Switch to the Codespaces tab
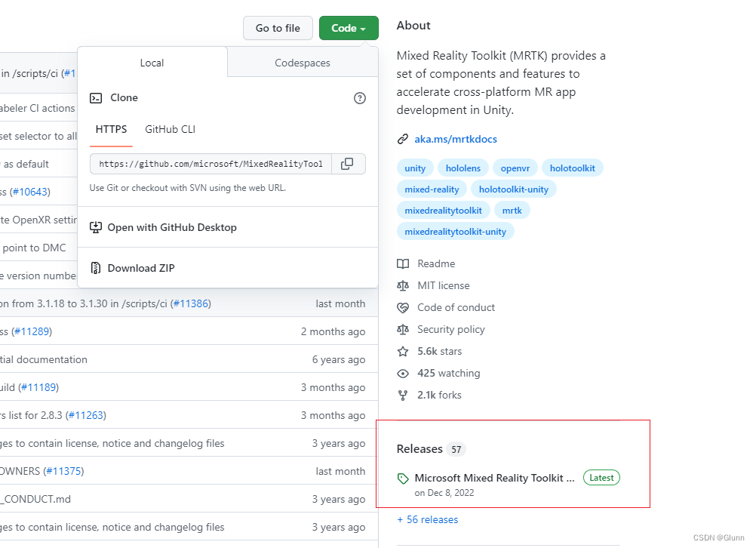 tap(303, 63)
